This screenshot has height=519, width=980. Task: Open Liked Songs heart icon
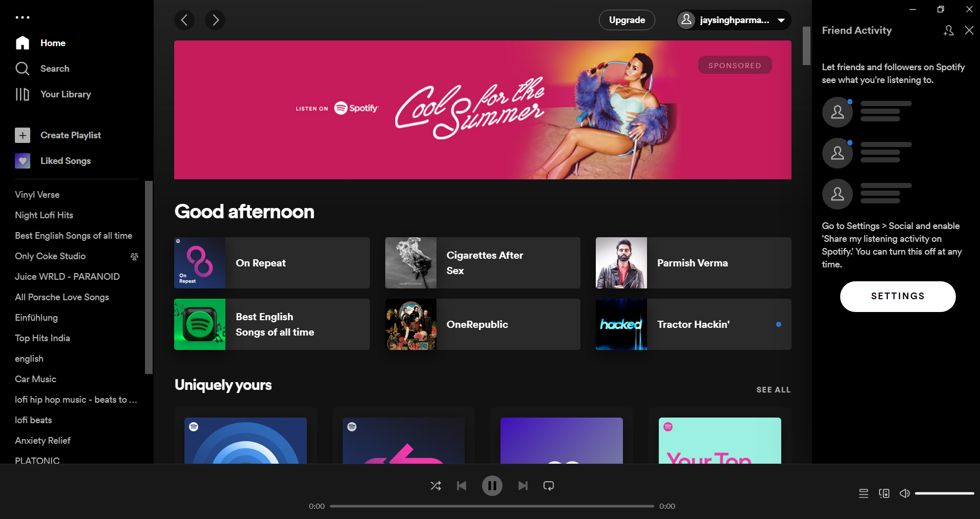click(x=23, y=161)
